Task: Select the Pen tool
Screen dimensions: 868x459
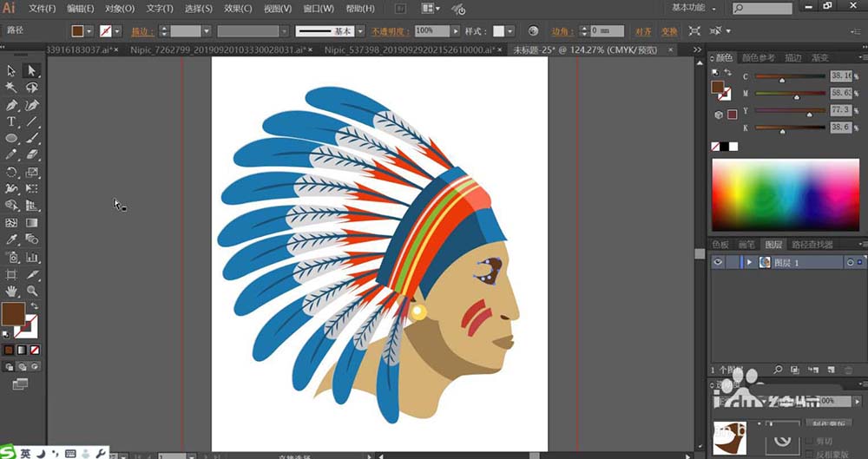Action: click(11, 105)
